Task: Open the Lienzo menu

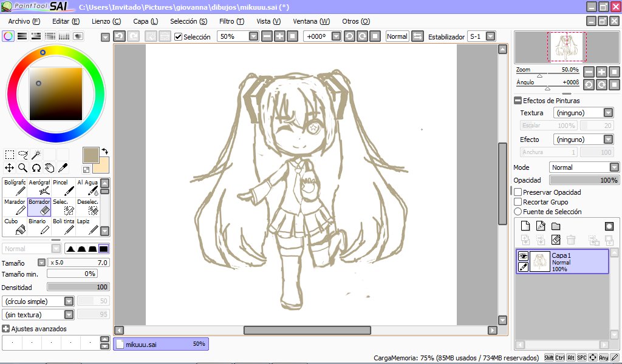Action: [x=106, y=21]
